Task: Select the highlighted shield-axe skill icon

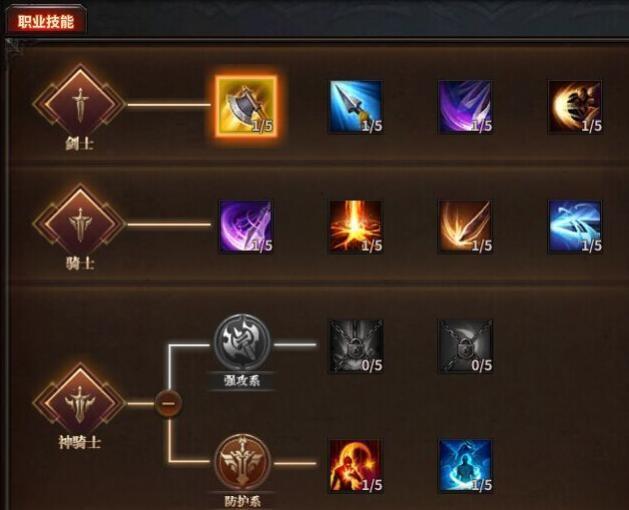Action: pyautogui.click(x=246, y=106)
